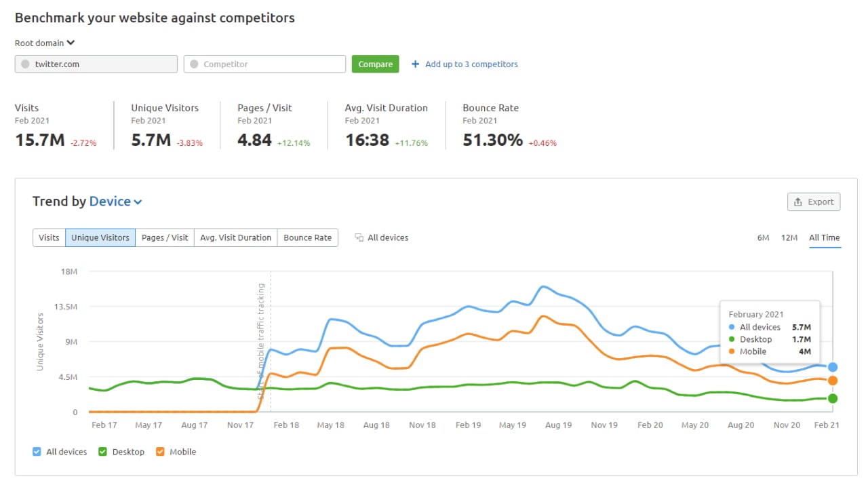Image resolution: width=868 pixels, height=481 pixels.
Task: Click the 18M y-axis label
Action: pos(70,271)
